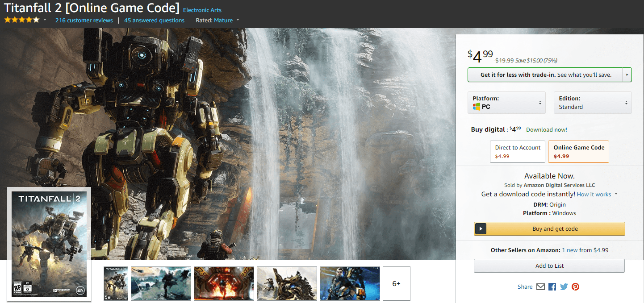Open the Platform PC selector
The image size is (644, 303).
(506, 103)
